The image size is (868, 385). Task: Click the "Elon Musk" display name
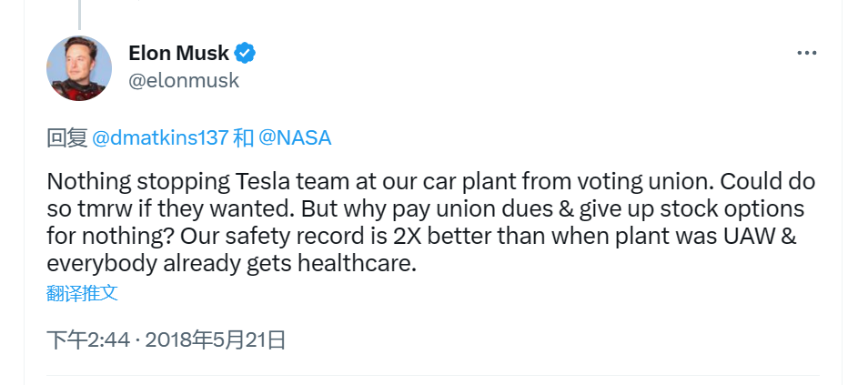point(180,53)
